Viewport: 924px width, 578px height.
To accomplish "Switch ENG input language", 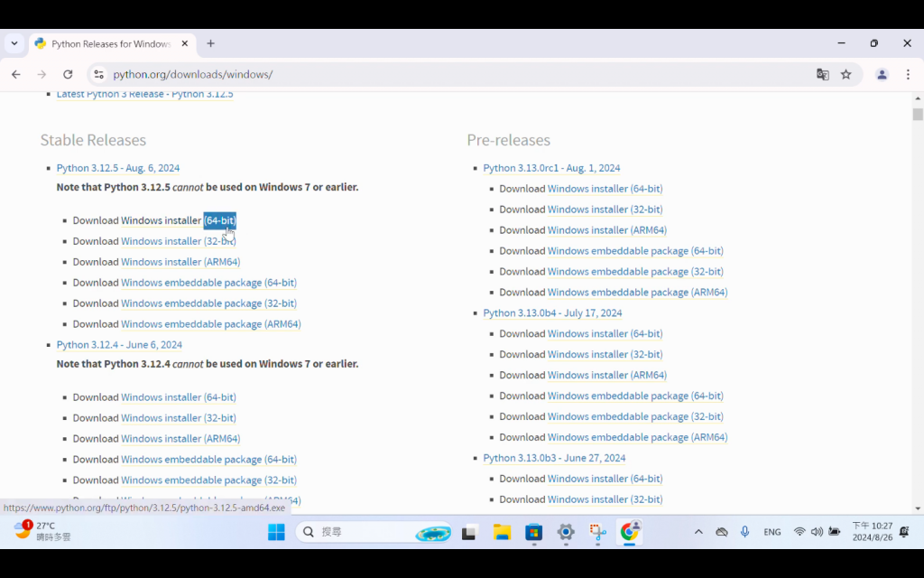I will pyautogui.click(x=772, y=532).
